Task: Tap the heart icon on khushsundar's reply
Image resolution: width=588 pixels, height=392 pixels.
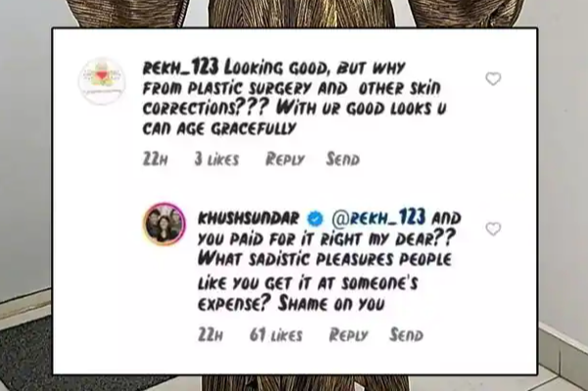Action: (493, 228)
